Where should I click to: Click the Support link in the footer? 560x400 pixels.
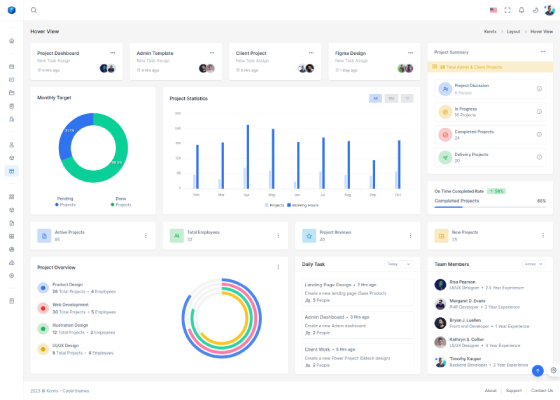coord(514,391)
